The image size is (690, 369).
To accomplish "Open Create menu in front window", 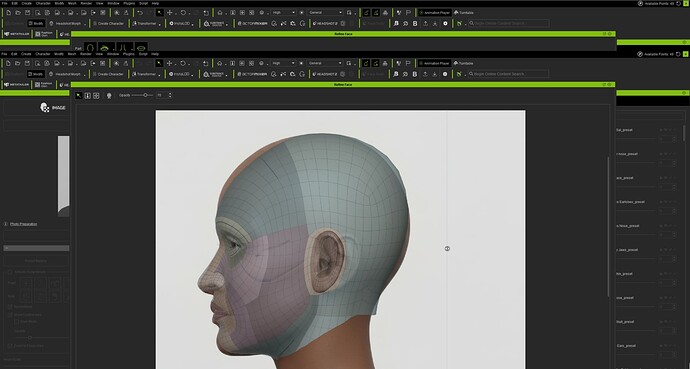I will click(26, 54).
